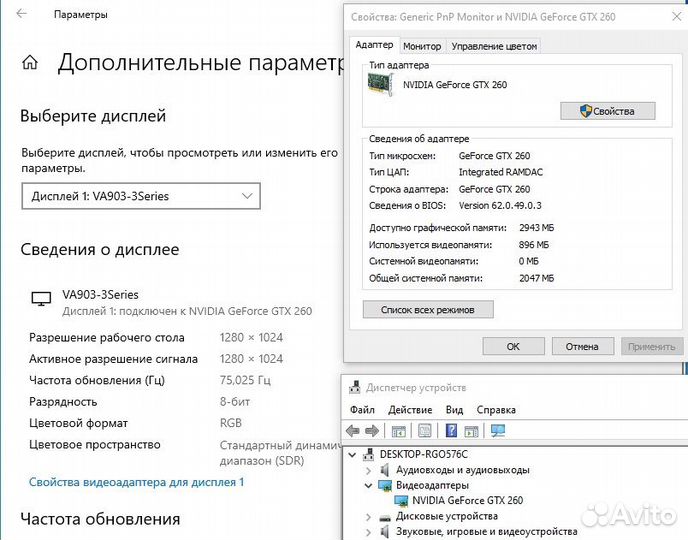Image resolution: width=688 pixels, height=540 pixels.
Task: Click the RGB color format value
Action: [231, 423]
